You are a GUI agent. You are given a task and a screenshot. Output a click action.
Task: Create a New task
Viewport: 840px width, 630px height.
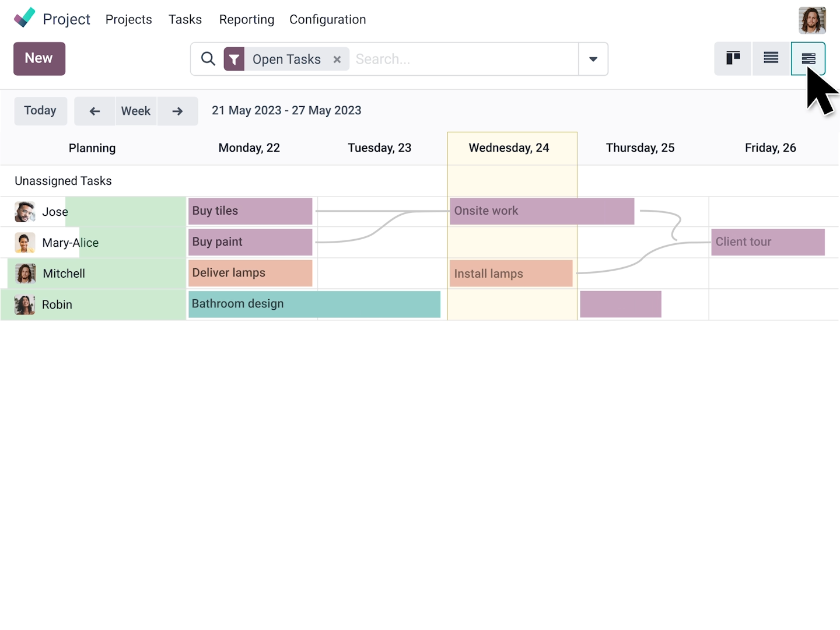click(39, 58)
